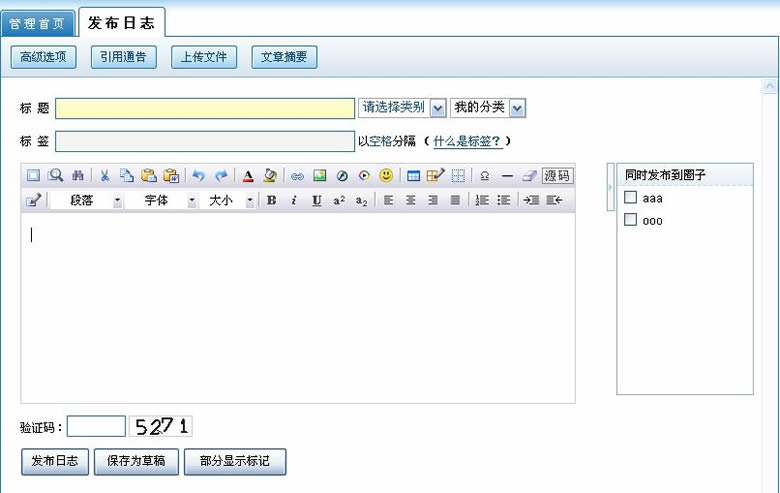Click the edit table properties icon
This screenshot has height=493, width=780.
click(x=436, y=175)
